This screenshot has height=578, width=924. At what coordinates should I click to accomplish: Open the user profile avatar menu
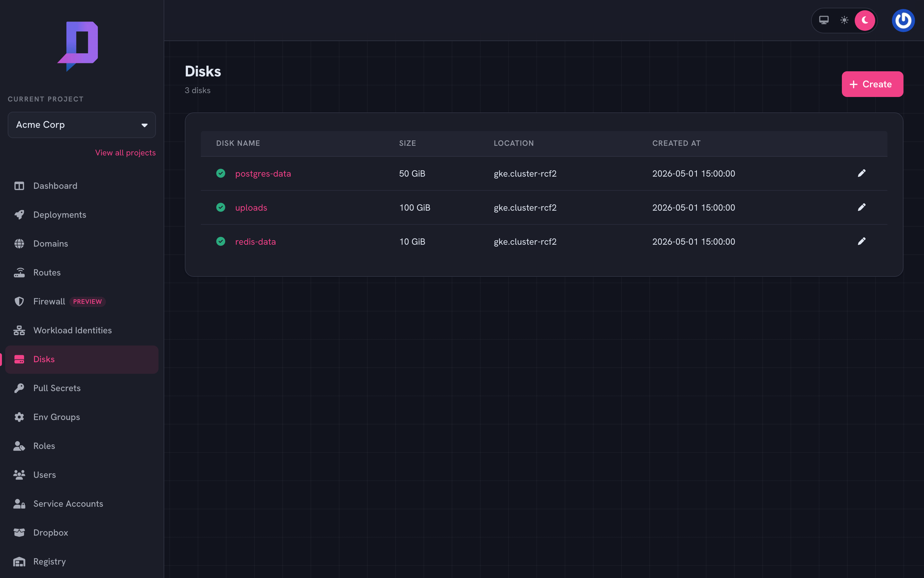(903, 20)
